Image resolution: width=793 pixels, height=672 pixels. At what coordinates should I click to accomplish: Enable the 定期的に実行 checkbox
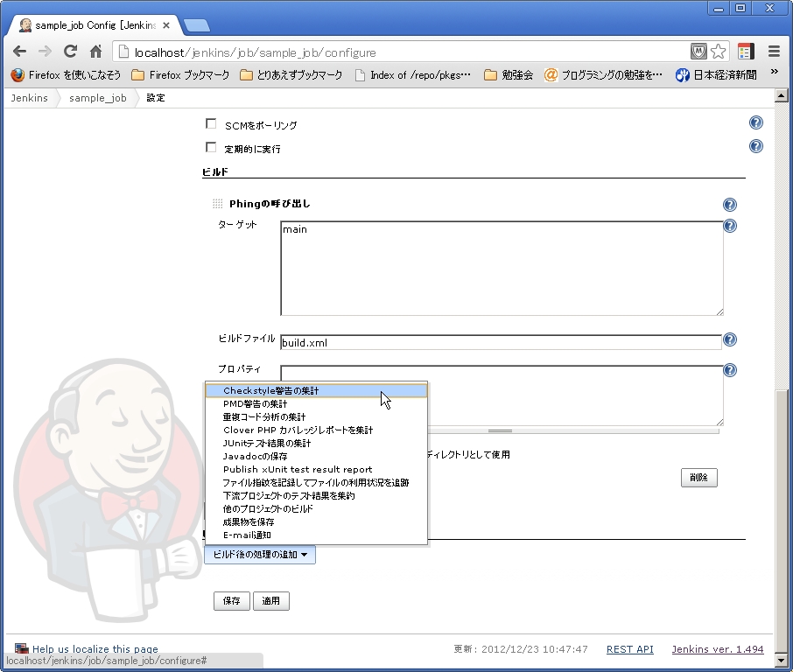(x=211, y=147)
